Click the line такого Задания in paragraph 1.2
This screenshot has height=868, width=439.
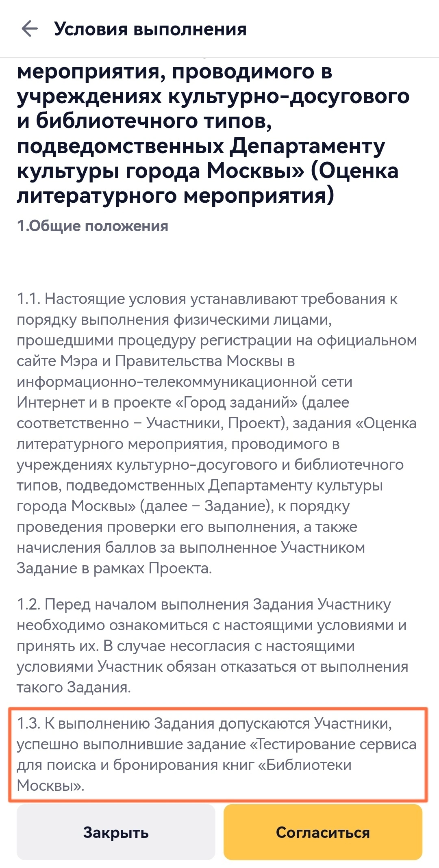pyautogui.click(x=74, y=687)
